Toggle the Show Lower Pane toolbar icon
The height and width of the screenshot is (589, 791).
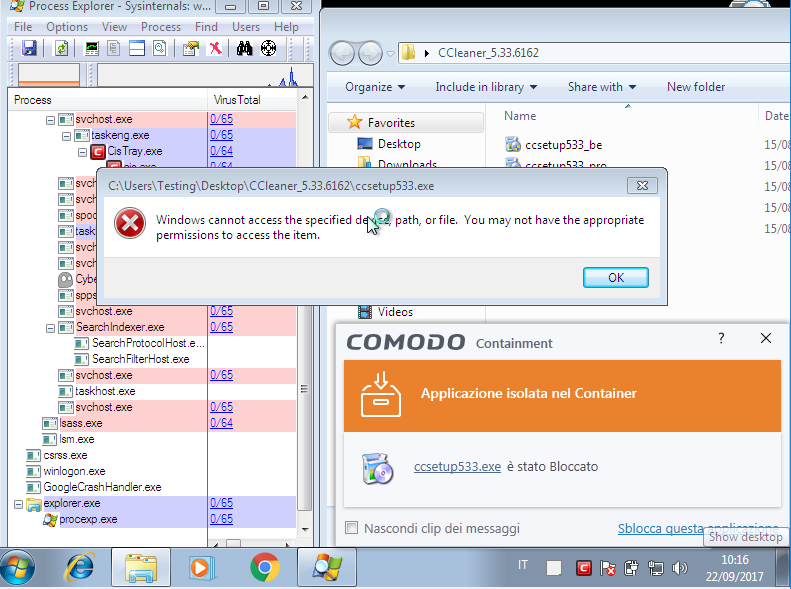[x=137, y=48]
